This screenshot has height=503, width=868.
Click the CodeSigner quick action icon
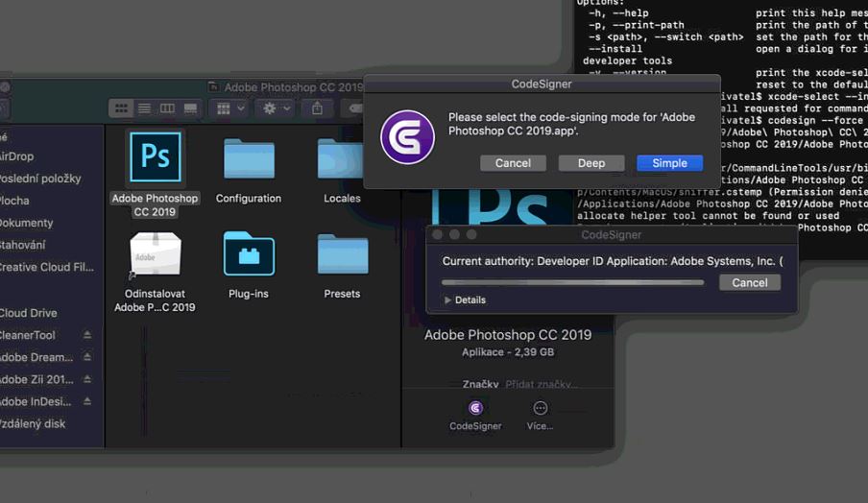pos(475,408)
